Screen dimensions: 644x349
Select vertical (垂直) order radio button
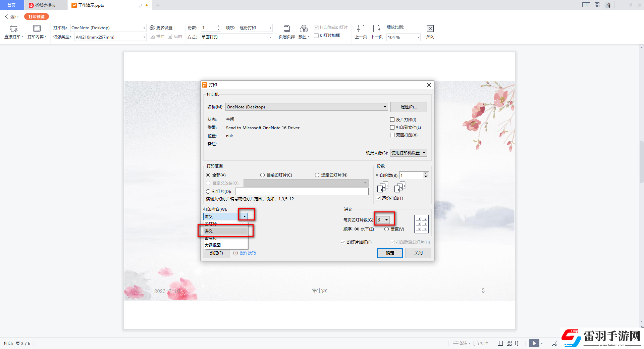[387, 229]
